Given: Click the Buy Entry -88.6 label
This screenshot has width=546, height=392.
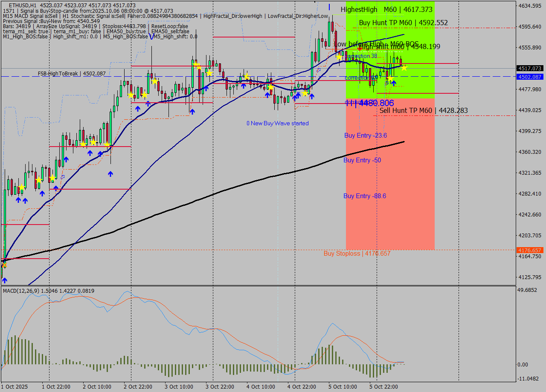Looking at the screenshot, I should click(x=364, y=196).
